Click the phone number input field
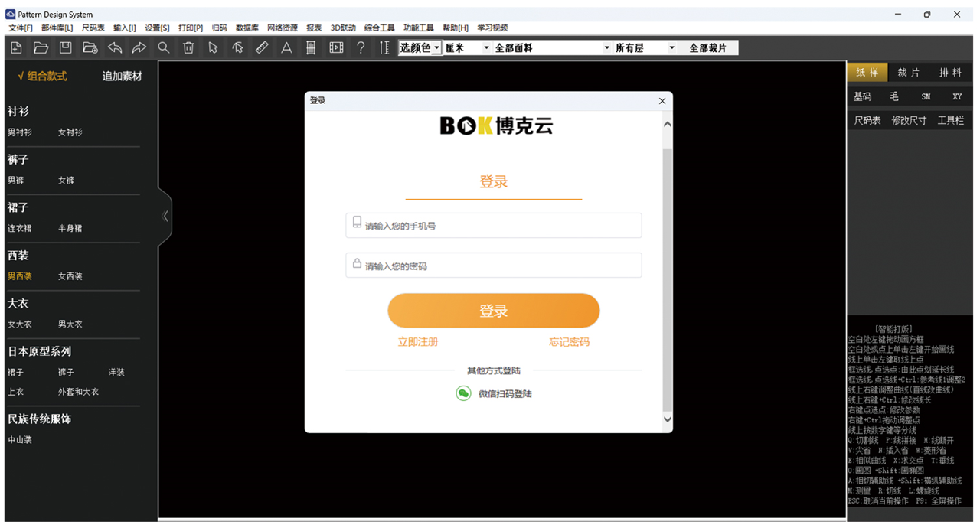This screenshot has height=528, width=980. tap(494, 226)
